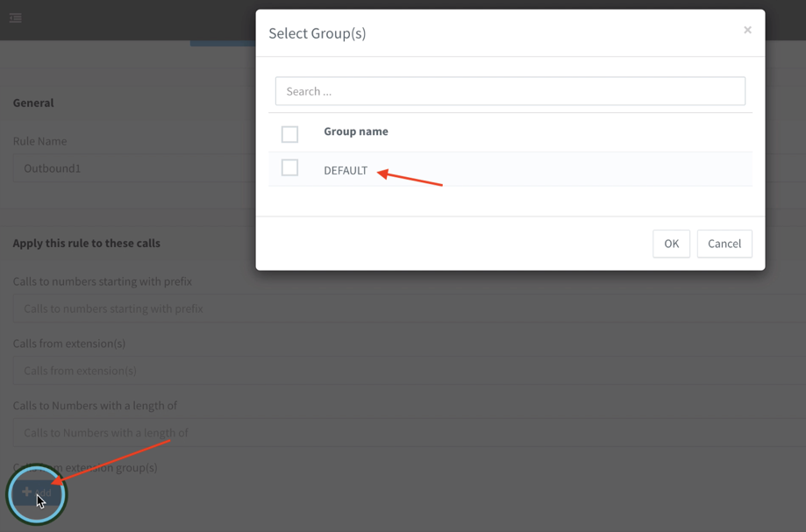Focus the group Search field
Viewport: 806px width, 532px height.
point(510,91)
